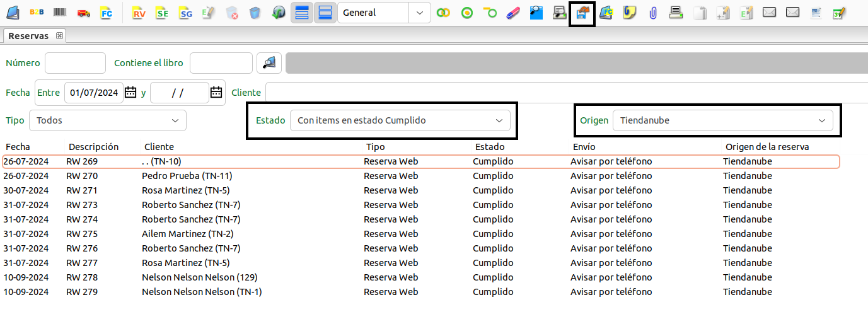Focus the Contiene el libro input field
The width and height of the screenshot is (868, 324).
221,63
